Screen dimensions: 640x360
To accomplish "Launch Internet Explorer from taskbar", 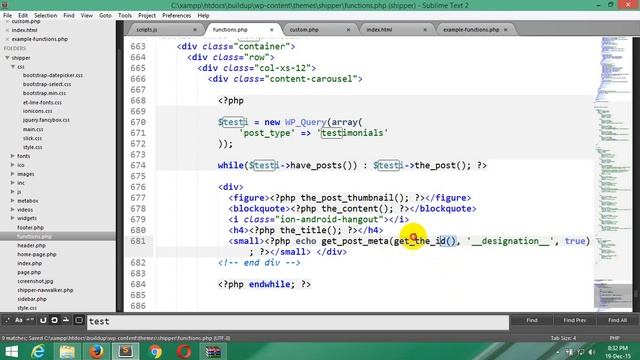I will [x=38, y=351].
